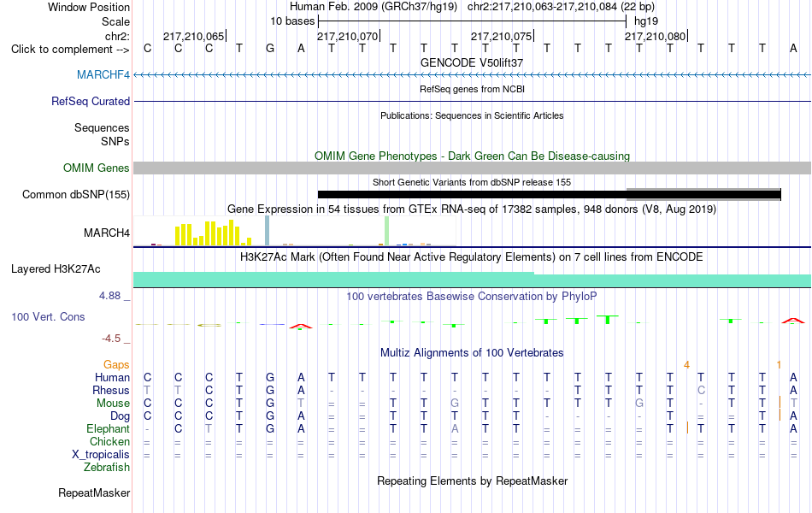812x513 pixels.
Task: Click the GTEx Gene Expression track title
Action: (472, 209)
